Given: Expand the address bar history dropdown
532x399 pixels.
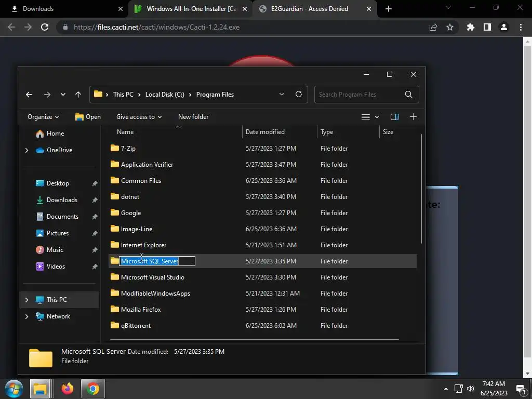Looking at the screenshot, I should (281, 95).
